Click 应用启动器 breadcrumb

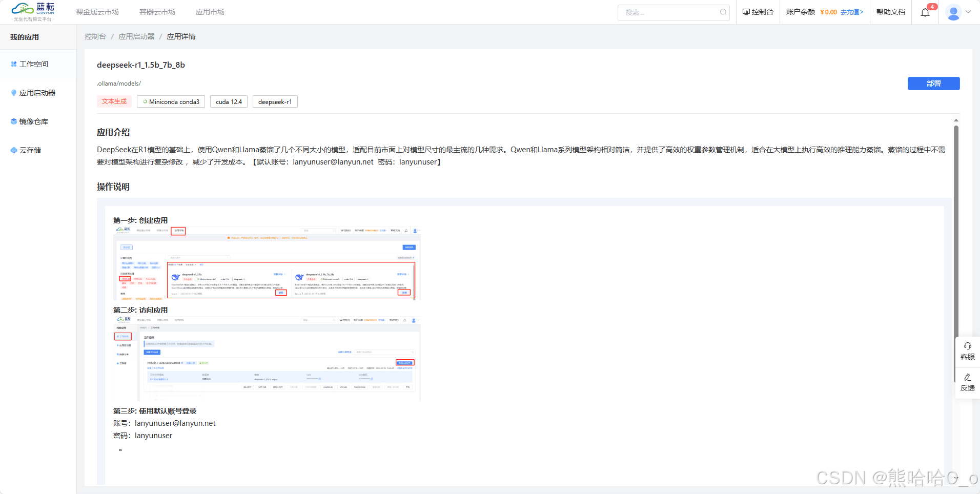click(136, 36)
